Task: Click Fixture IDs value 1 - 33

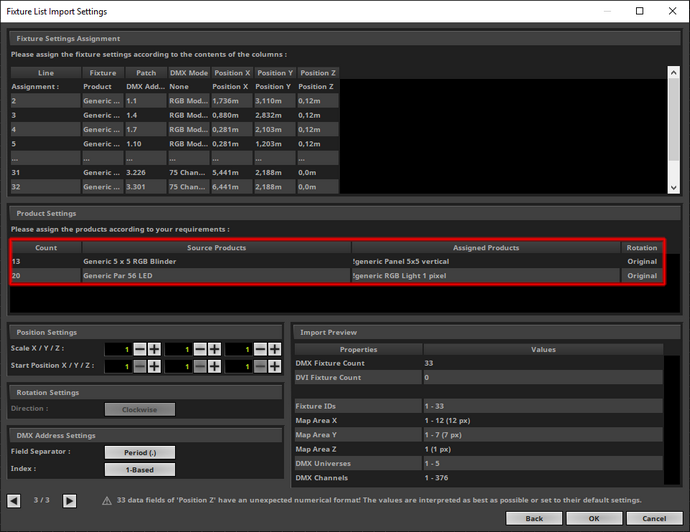Action: (543, 406)
